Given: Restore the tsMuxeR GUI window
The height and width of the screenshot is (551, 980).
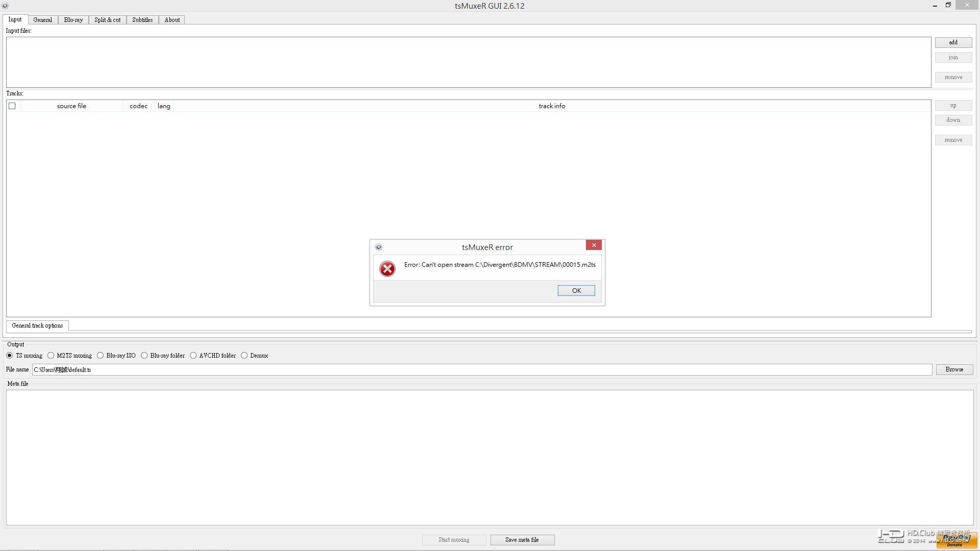Looking at the screenshot, I should coord(948,5).
